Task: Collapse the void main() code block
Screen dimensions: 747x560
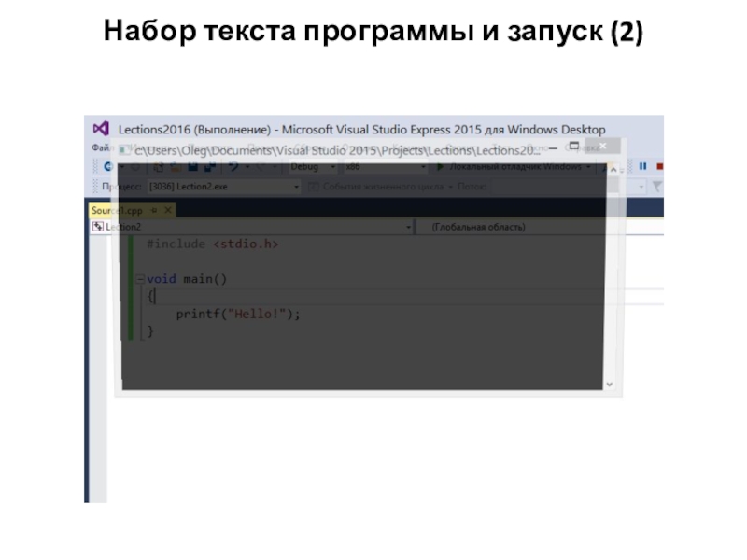Action: (139, 279)
